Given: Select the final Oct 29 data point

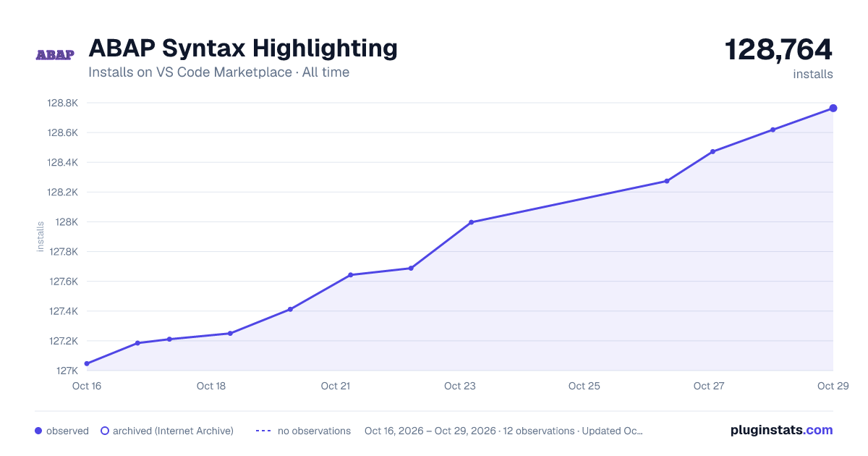Looking at the screenshot, I should point(833,109).
